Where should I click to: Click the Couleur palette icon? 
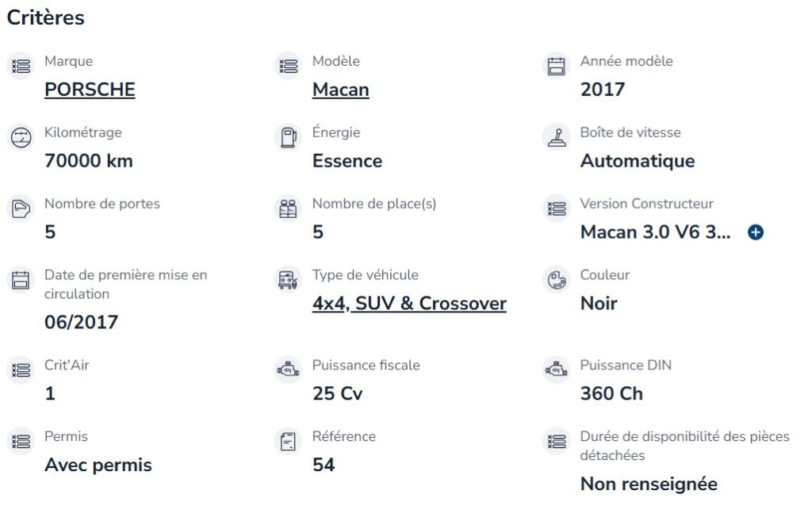(x=557, y=280)
